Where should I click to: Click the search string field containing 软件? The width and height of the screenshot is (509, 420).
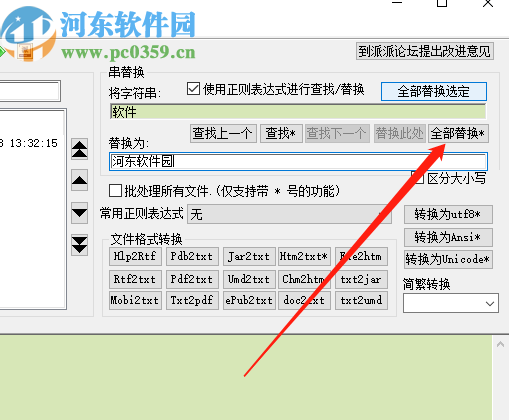point(298,112)
